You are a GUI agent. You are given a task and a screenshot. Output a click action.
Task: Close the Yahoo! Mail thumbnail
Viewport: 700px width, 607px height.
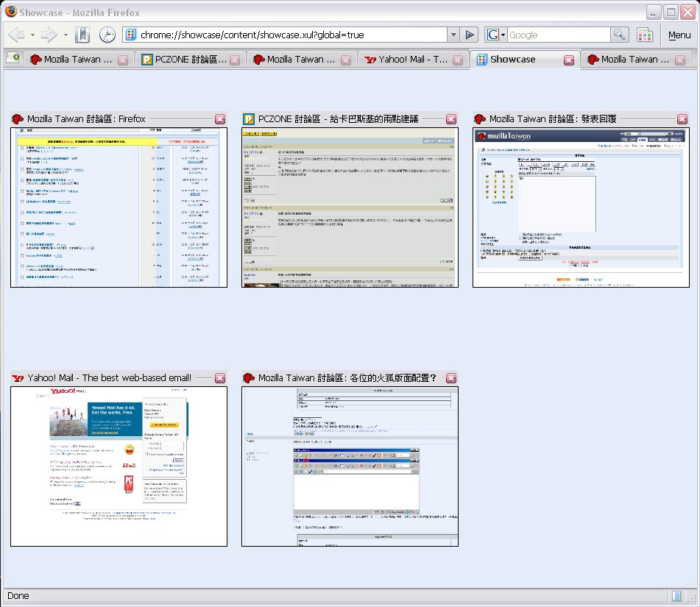(220, 378)
